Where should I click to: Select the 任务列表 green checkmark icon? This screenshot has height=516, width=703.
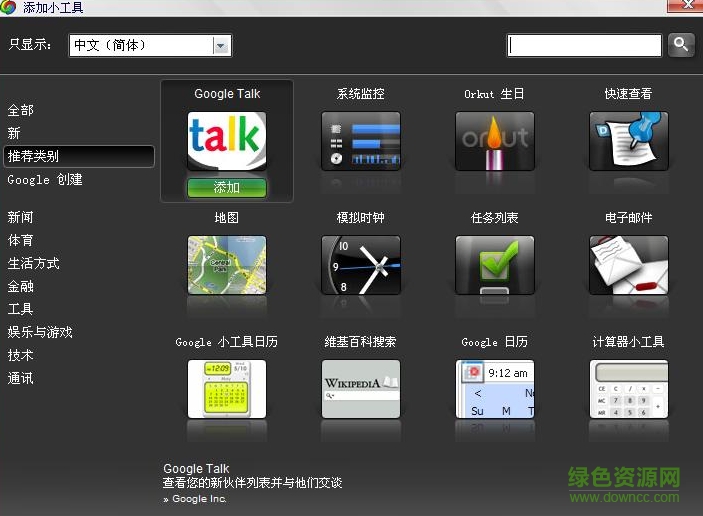[495, 265]
